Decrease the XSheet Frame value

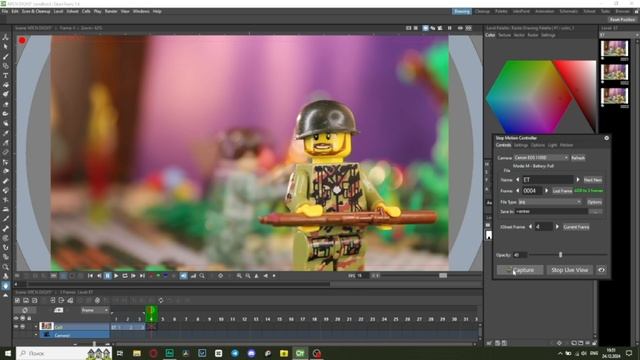click(530, 227)
